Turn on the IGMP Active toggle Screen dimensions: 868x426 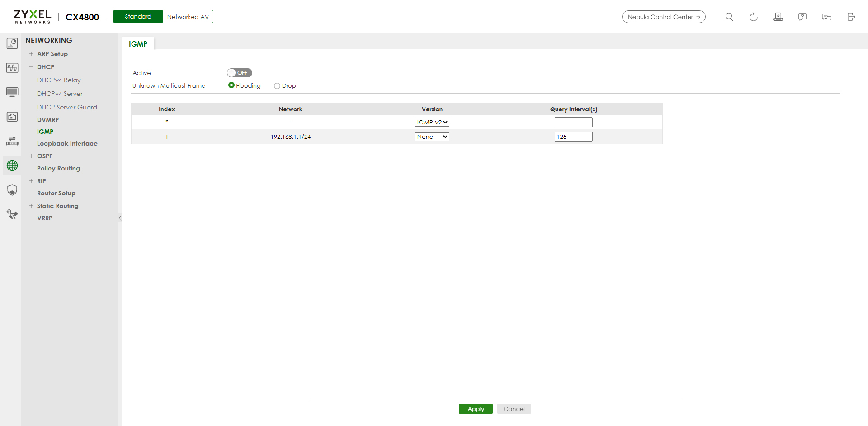(x=239, y=73)
